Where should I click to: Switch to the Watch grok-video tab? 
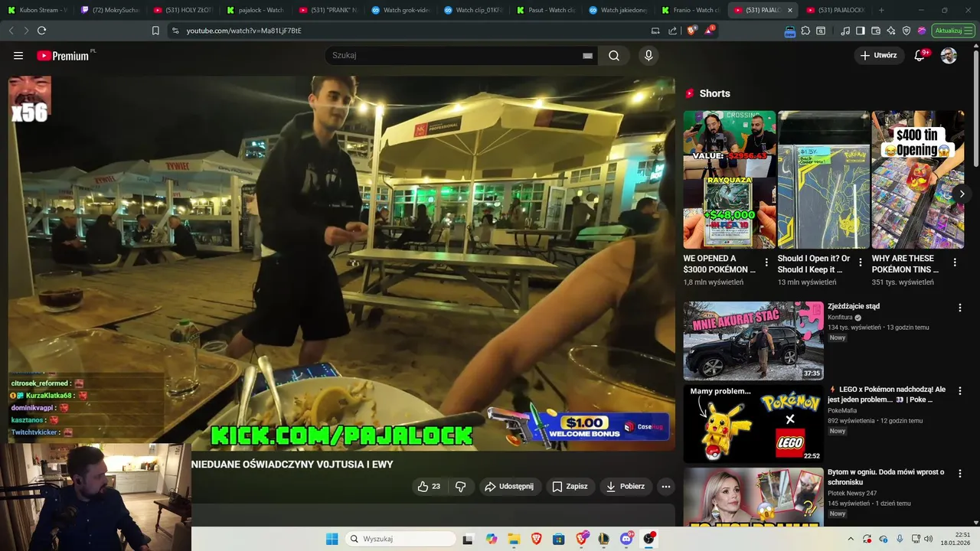click(x=401, y=10)
